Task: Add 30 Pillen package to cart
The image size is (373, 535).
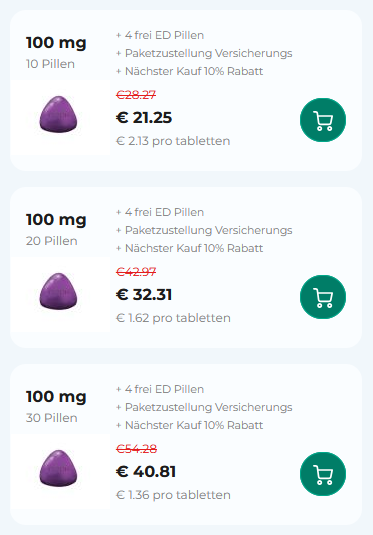Action: tap(323, 474)
